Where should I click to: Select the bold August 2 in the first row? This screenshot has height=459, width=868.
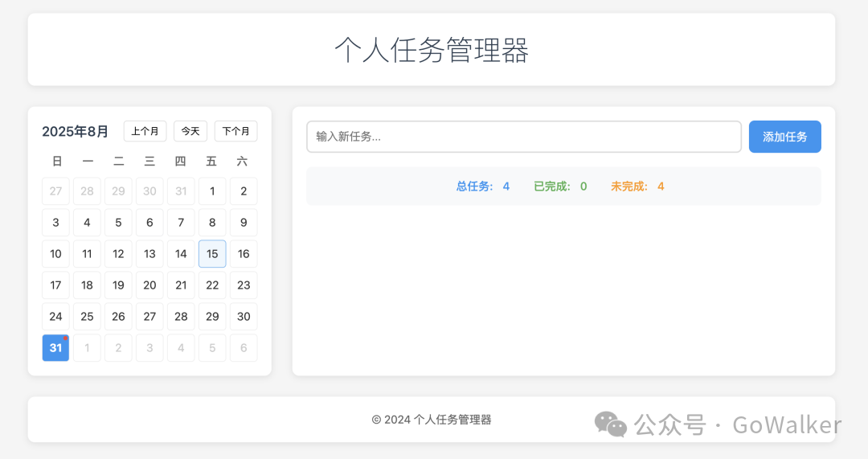(244, 191)
